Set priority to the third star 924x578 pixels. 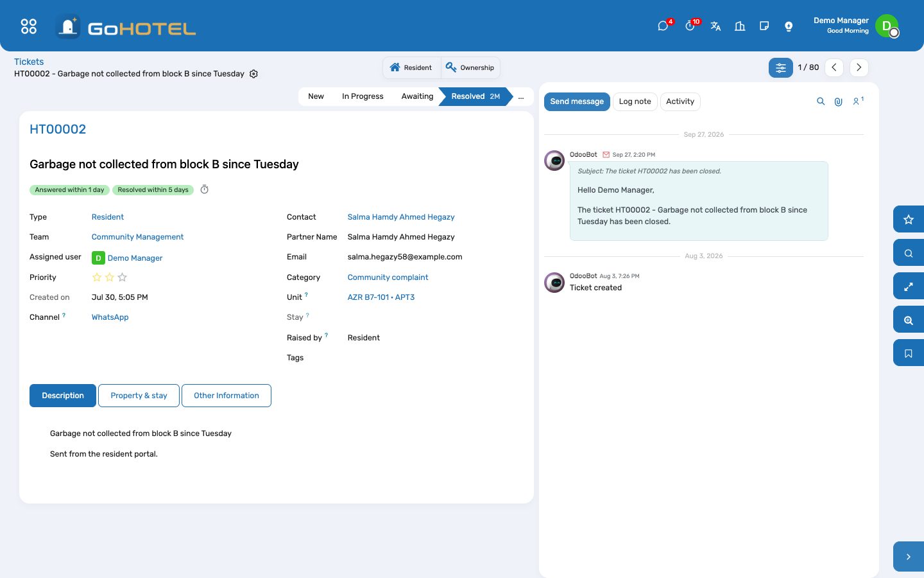pos(123,277)
